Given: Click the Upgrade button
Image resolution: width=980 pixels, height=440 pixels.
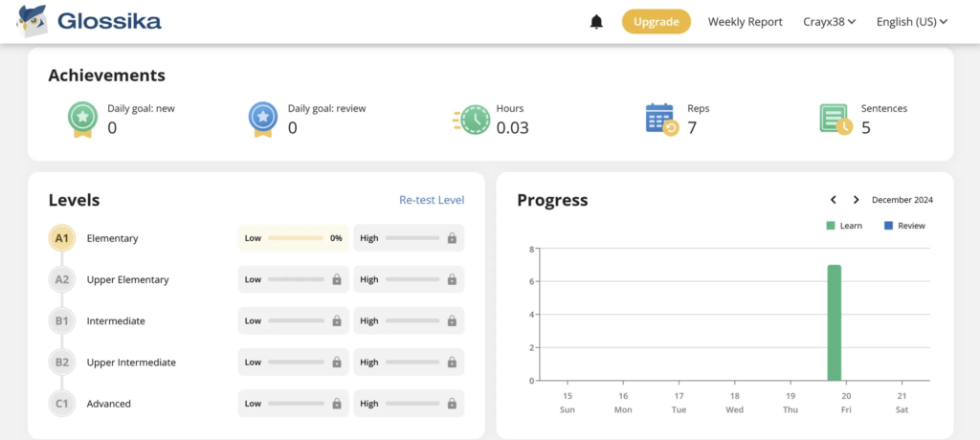Looking at the screenshot, I should pyautogui.click(x=657, y=22).
